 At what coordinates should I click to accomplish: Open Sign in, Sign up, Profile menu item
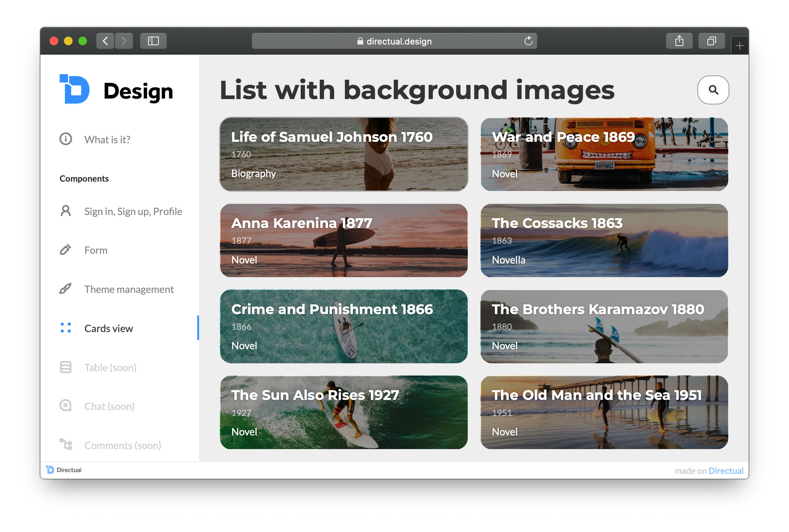[133, 211]
